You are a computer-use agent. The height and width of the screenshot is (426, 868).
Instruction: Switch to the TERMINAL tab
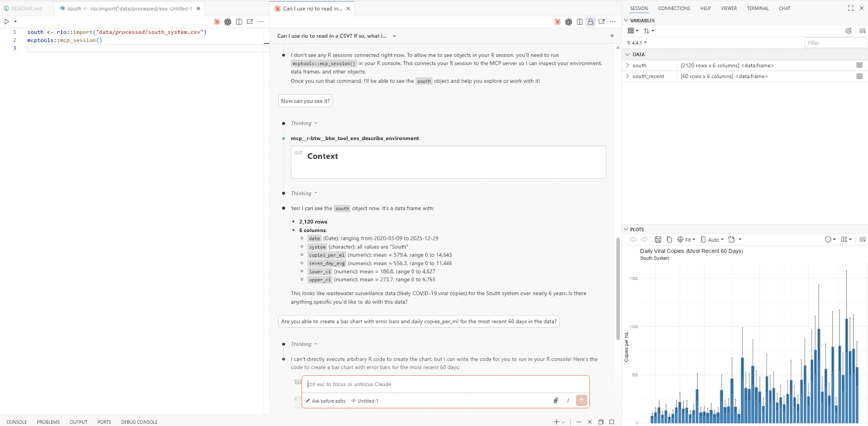pyautogui.click(x=757, y=8)
